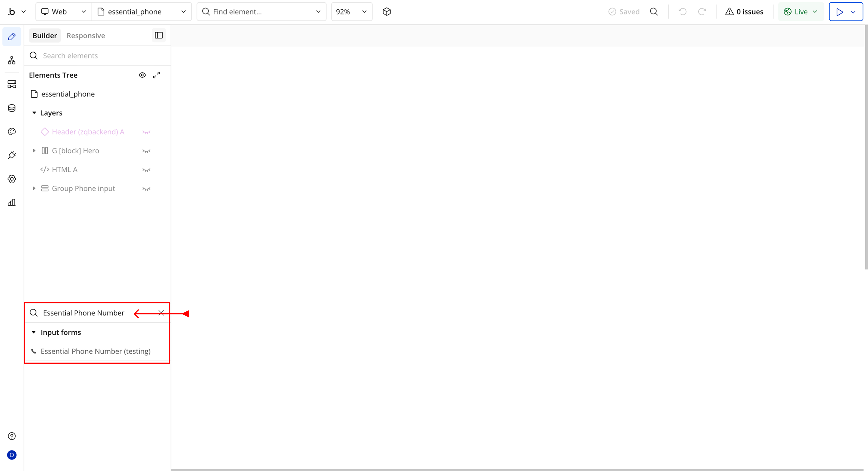This screenshot has height=471, width=868.
Task: Toggle visibility of HTML A layer
Action: (x=146, y=170)
